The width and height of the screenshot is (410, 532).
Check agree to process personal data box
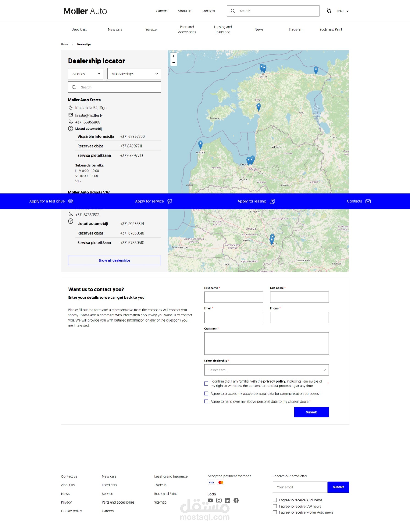(206, 394)
